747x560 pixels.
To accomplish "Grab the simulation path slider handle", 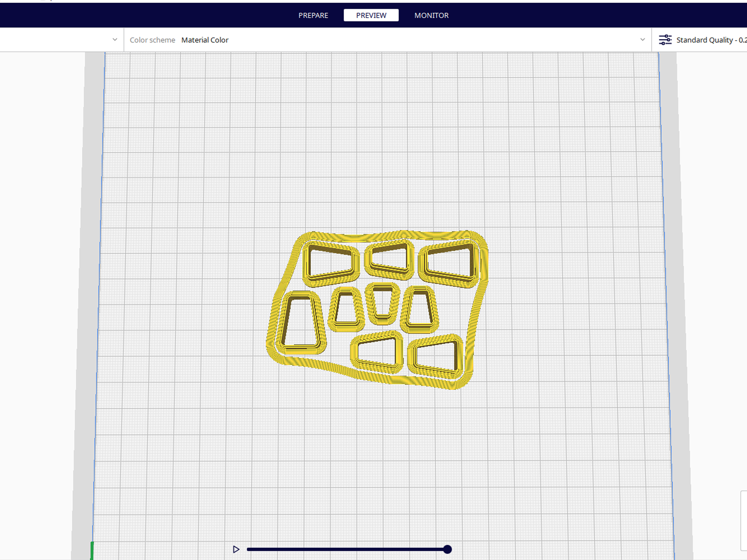I will click(x=447, y=549).
